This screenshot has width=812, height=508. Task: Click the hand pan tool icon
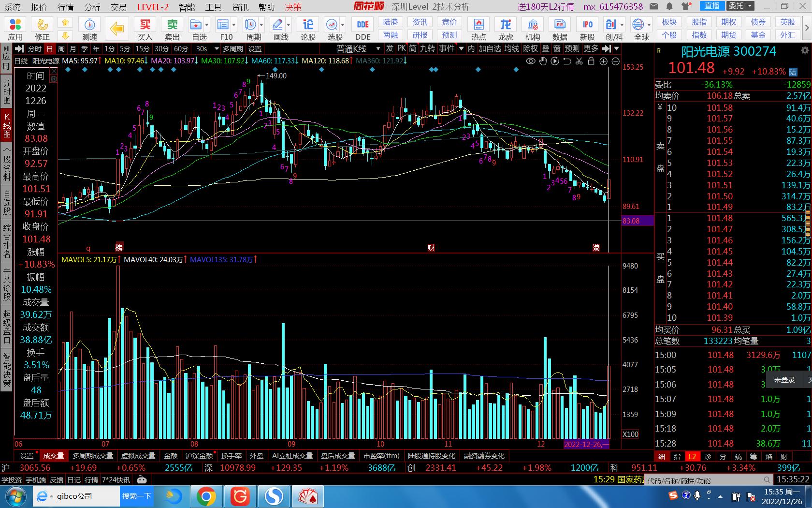click(543, 61)
